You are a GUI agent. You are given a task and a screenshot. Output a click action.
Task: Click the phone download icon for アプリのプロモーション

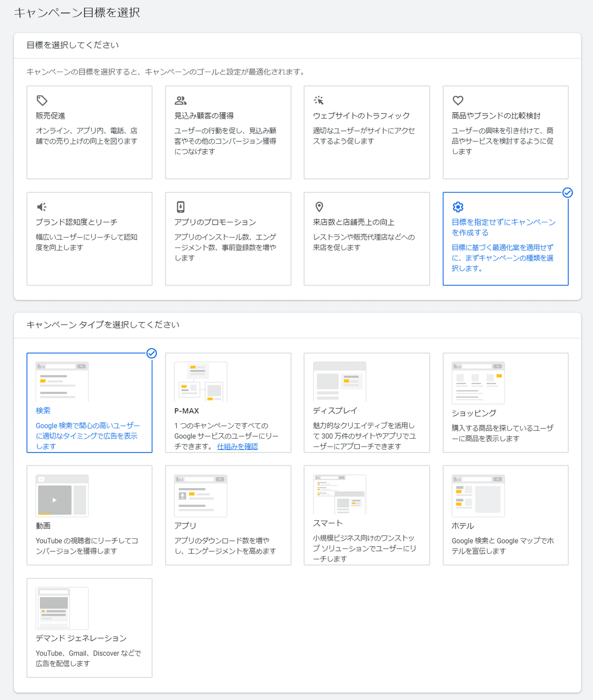(180, 206)
